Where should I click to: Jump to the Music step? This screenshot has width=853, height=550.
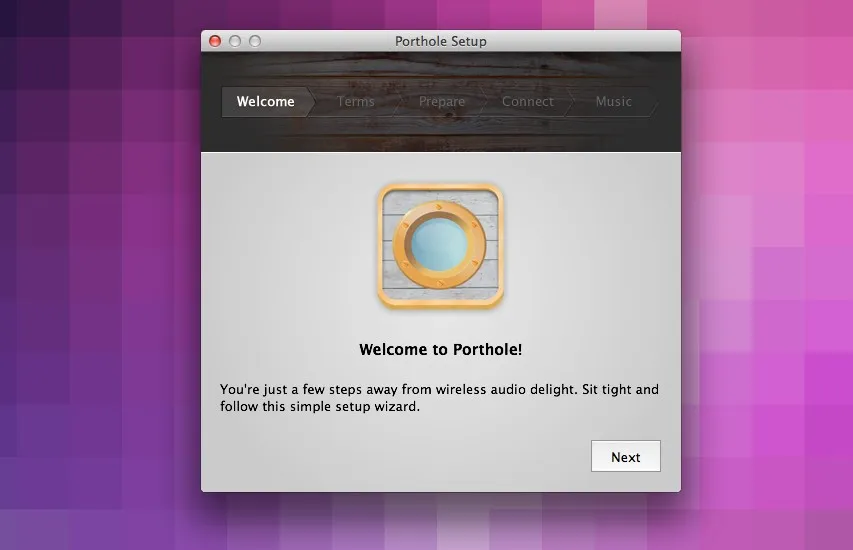tap(613, 102)
